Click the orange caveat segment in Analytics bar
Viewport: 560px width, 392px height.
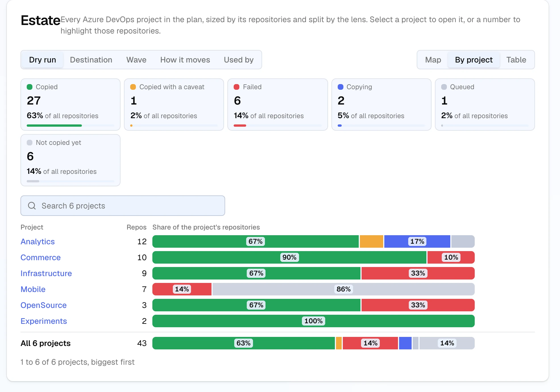pyautogui.click(x=371, y=241)
